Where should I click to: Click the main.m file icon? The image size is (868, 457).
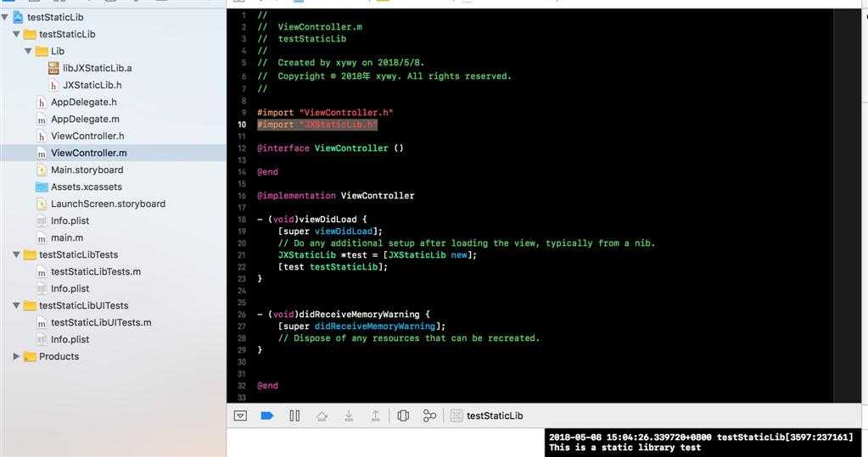pyautogui.click(x=41, y=238)
